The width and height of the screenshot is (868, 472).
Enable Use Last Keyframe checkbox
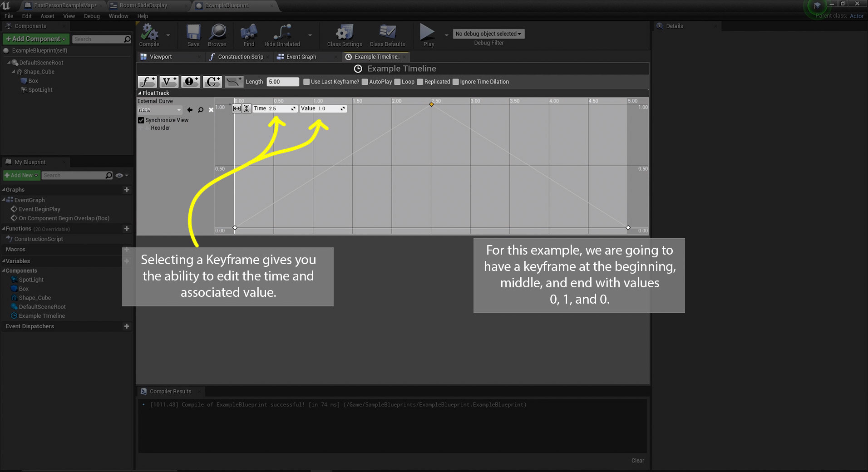[306, 82]
